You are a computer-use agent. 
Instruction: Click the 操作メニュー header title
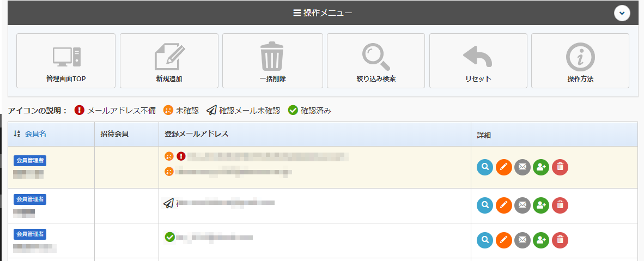click(x=323, y=13)
